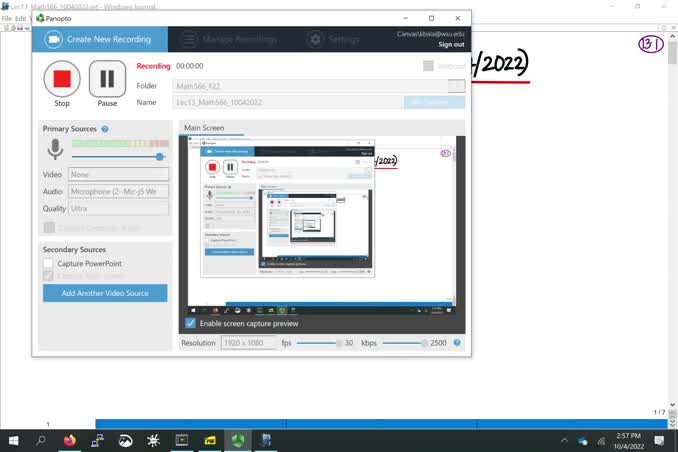Switch to the Create New Recording tab
This screenshot has height=452, width=678.
click(x=100, y=39)
